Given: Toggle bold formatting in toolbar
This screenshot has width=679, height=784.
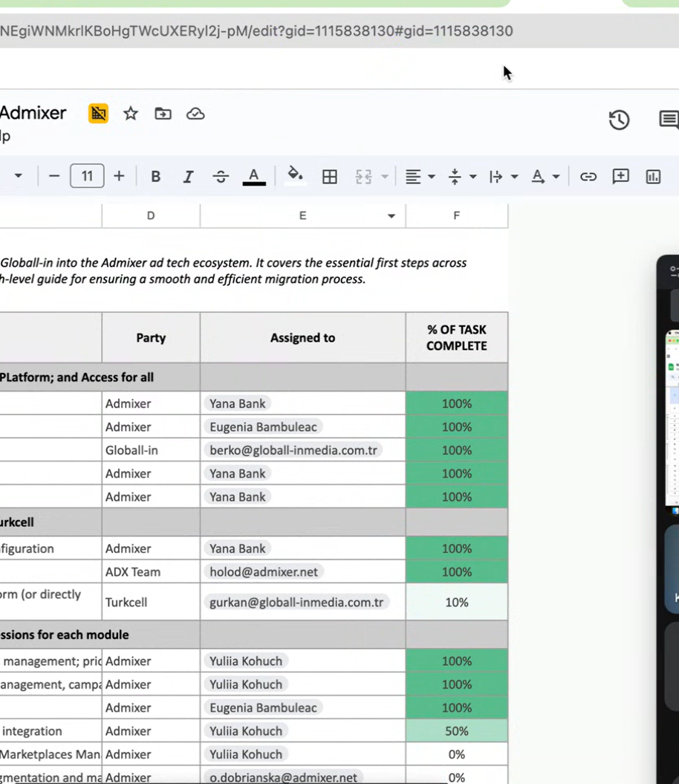Looking at the screenshot, I should [x=155, y=176].
